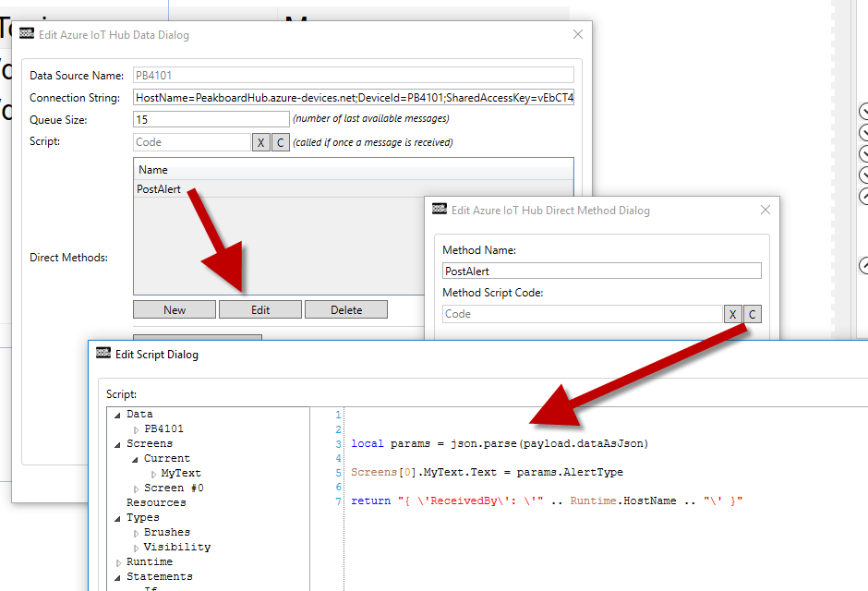Screen dimensions: 868x591
Task: Click the C button beside Method Script Code
Action: coord(753,314)
